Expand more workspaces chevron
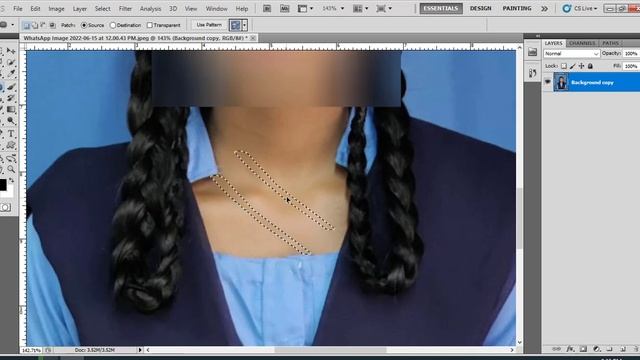This screenshot has height=360, width=640. coord(544,8)
